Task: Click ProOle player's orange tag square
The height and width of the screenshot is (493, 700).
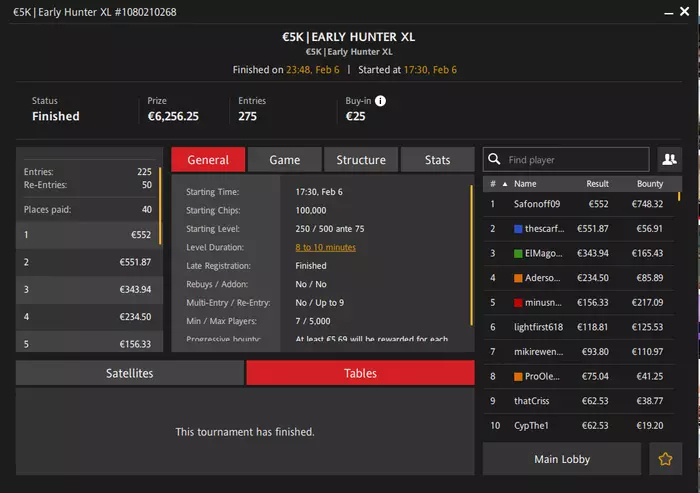Action: click(x=518, y=376)
